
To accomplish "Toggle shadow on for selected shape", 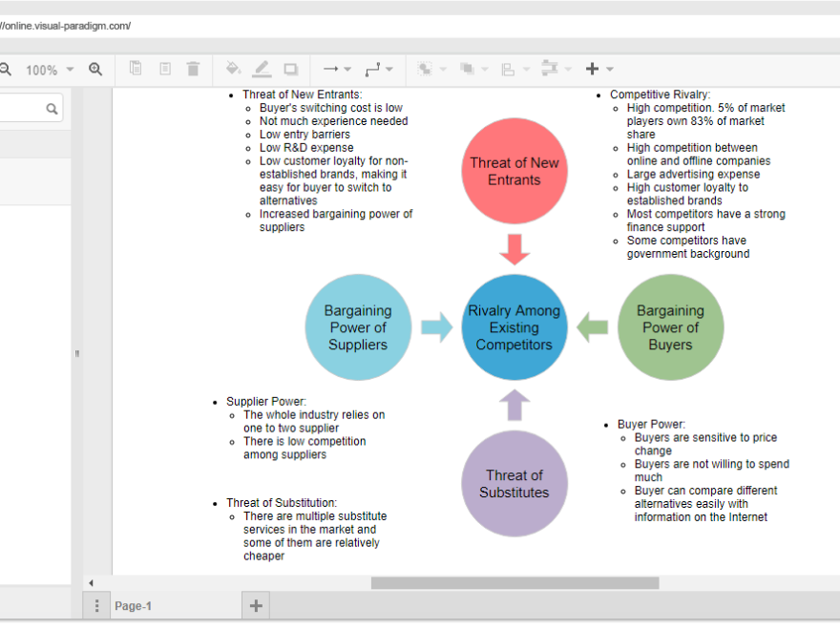I will point(291,69).
